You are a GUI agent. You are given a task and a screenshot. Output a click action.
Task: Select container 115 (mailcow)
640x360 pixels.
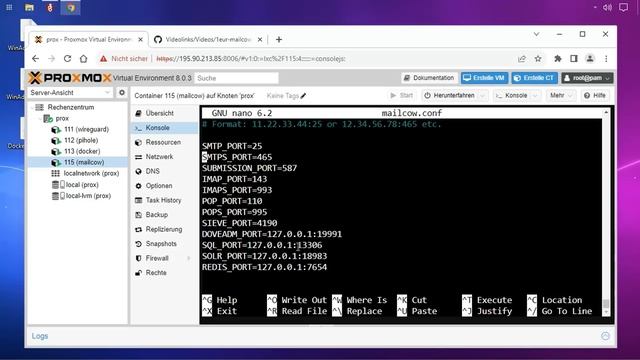click(84, 162)
